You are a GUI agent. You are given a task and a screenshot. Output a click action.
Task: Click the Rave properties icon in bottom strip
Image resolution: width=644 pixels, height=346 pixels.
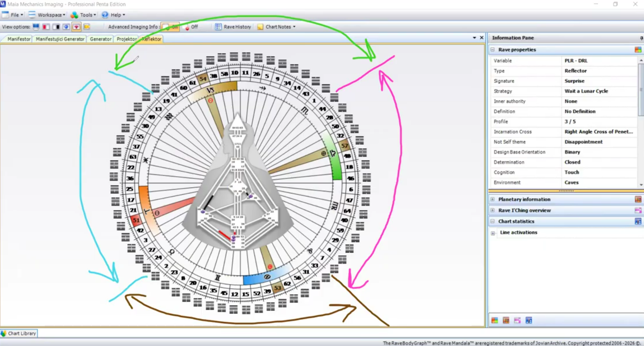(494, 320)
